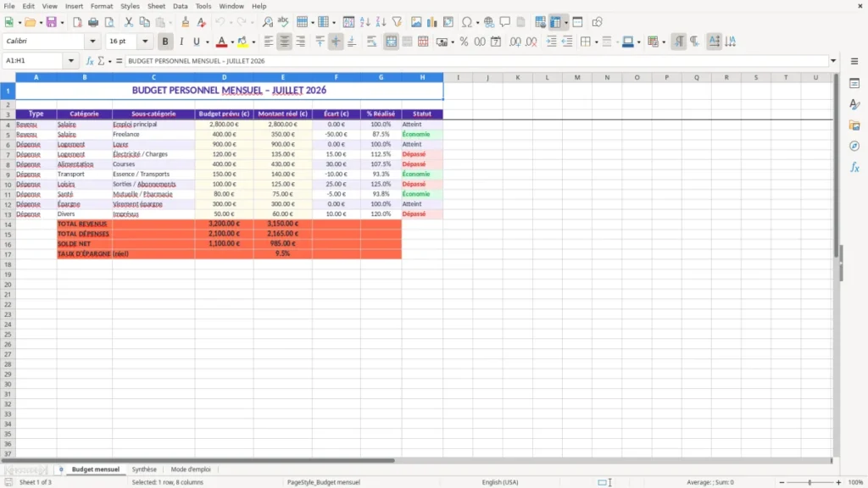
Task: Open the Format menu
Action: coord(102,6)
